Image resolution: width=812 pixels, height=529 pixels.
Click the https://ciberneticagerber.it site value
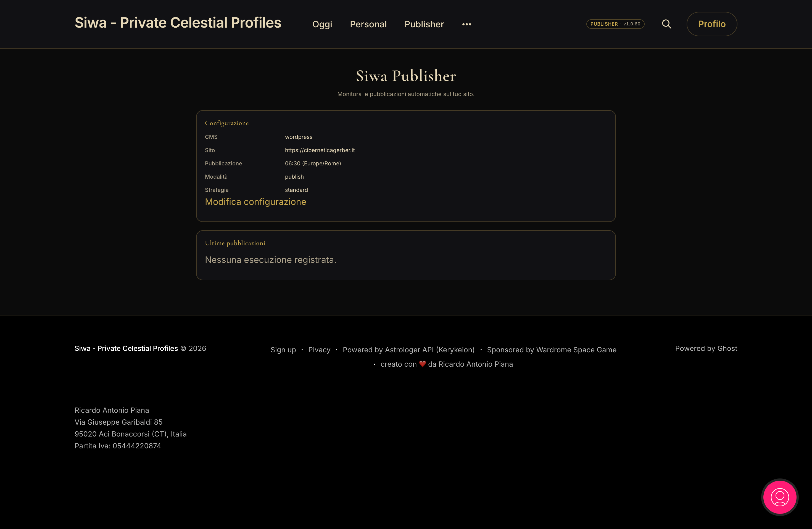320,150
